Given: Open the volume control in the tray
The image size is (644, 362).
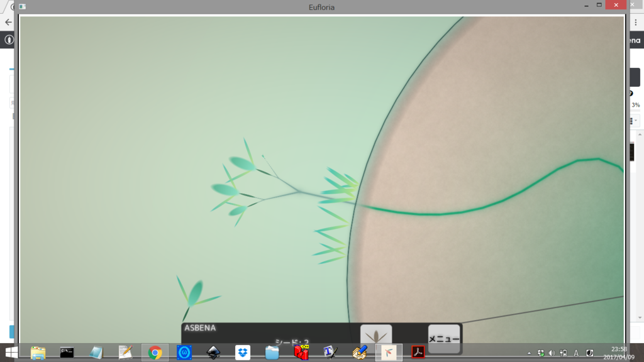Looking at the screenshot, I should click(x=552, y=353).
